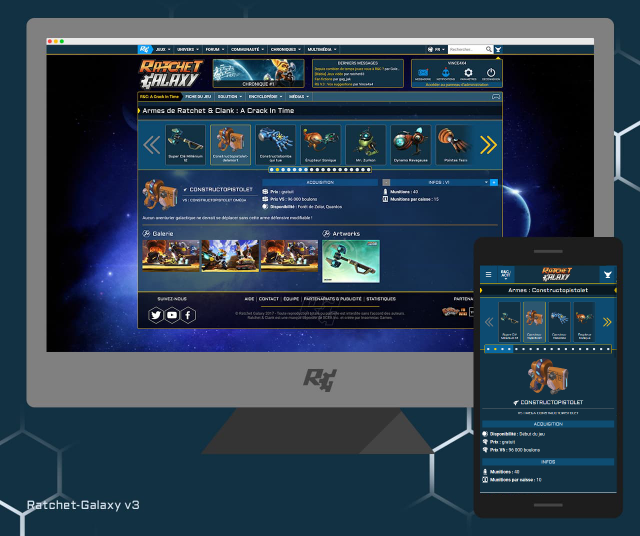The height and width of the screenshot is (536, 640).
Task: Click the magnifier search icon
Action: 489,49
